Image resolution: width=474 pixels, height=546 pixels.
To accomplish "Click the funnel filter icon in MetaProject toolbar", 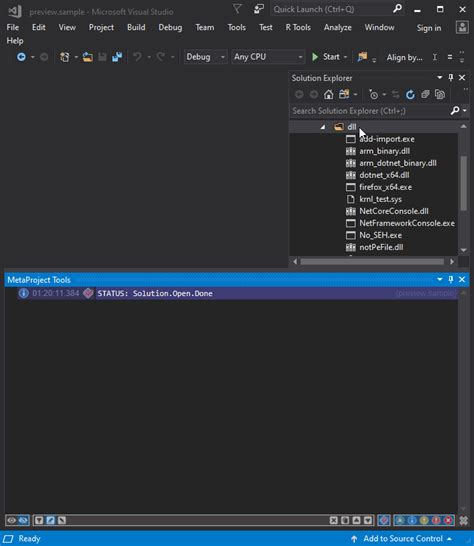I will (x=39, y=520).
